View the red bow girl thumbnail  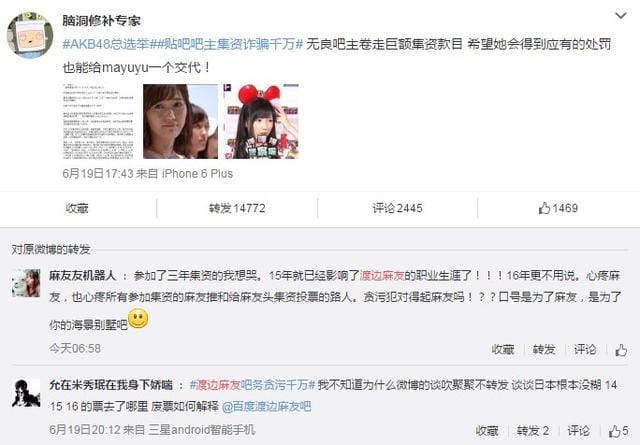(261, 121)
